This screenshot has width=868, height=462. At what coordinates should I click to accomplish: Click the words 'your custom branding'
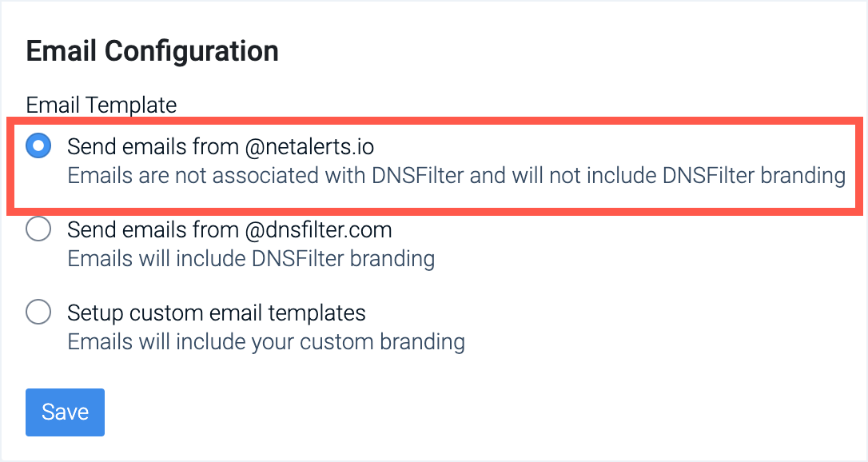(x=358, y=342)
